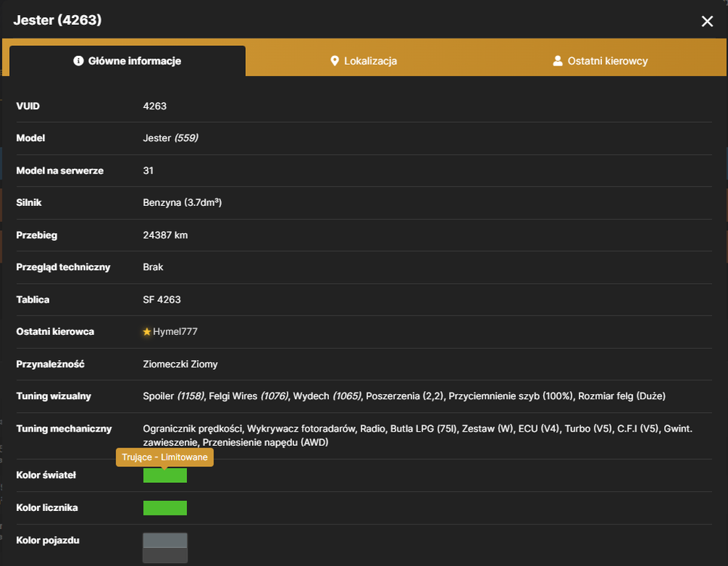The image size is (728, 566).
Task: Click the Tuning wizualny row label
Action: tap(54, 396)
